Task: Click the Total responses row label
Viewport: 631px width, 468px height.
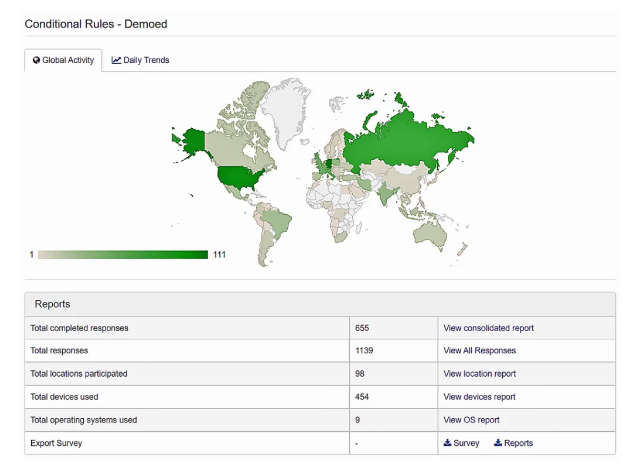Action: [x=59, y=350]
